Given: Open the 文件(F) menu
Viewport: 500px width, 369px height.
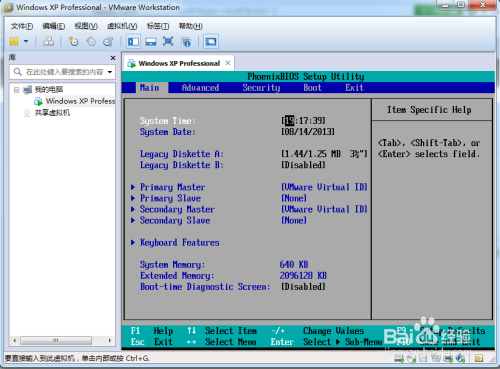Looking at the screenshot, I should [22, 26].
